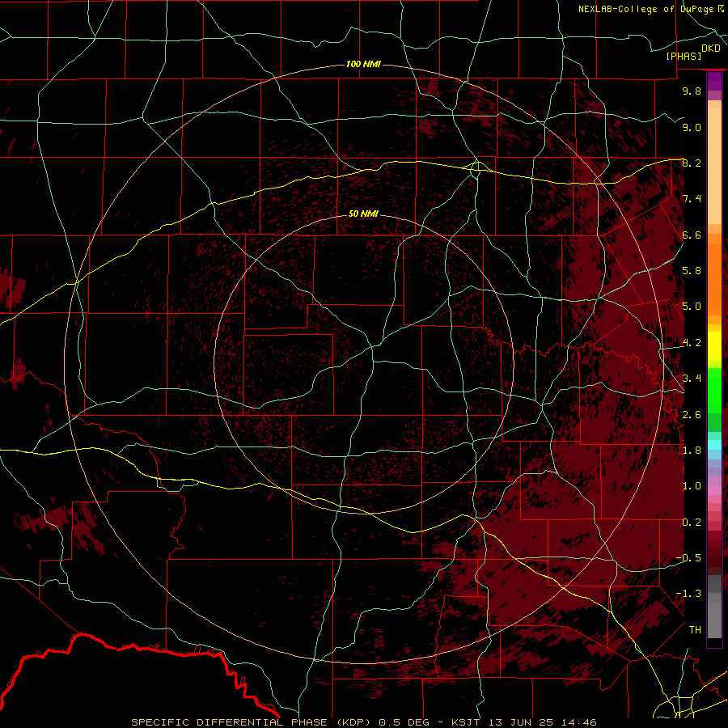728x728 pixels.
Task: Click the bright green segment of the color bar
Action: tap(714, 391)
